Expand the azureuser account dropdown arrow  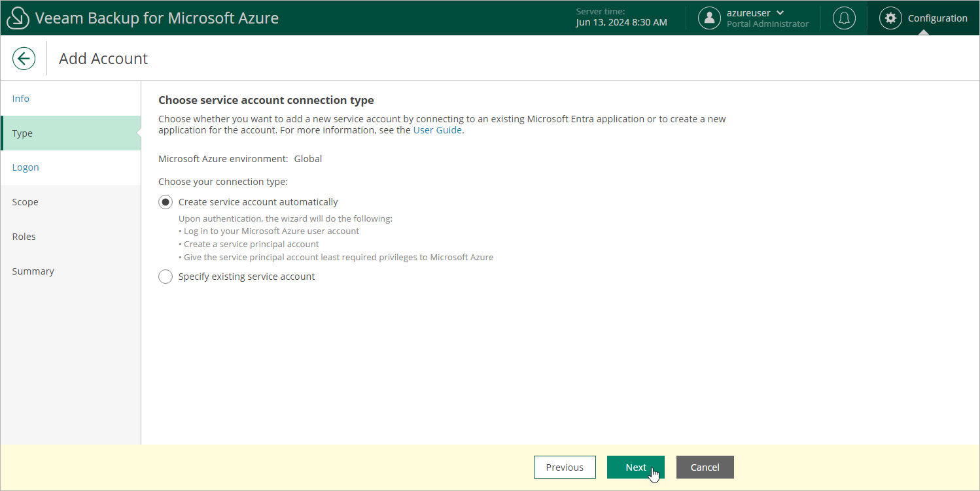780,13
